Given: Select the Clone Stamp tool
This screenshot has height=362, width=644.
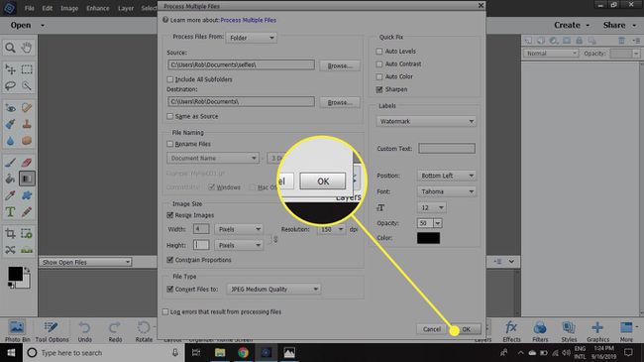Looking at the screenshot, I should coord(27,124).
